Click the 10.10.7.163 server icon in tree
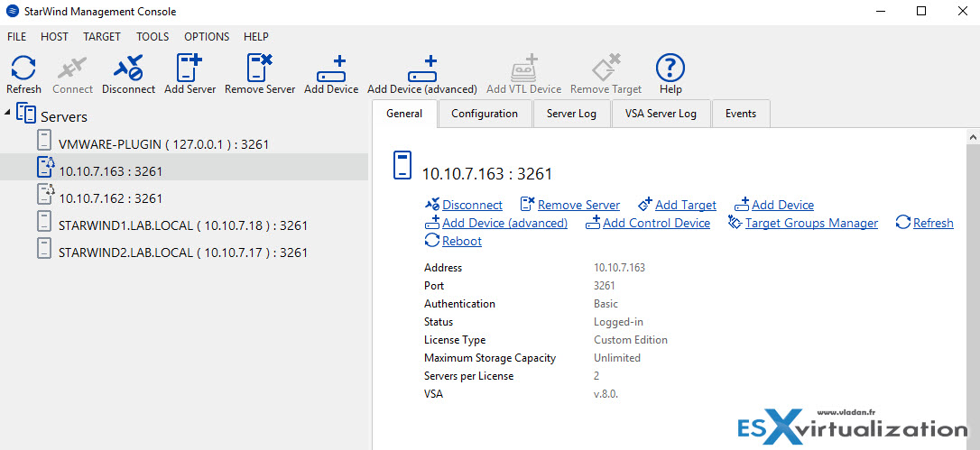The image size is (980, 450). point(46,168)
